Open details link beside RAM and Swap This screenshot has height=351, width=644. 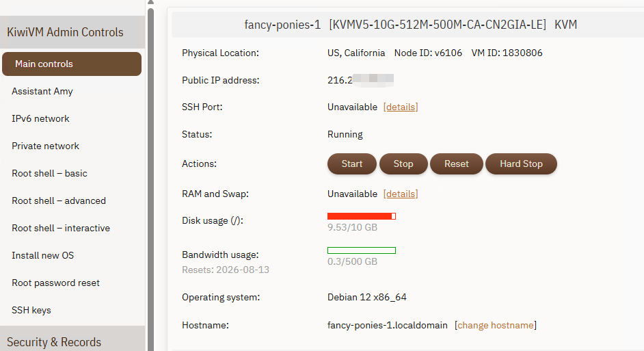point(401,194)
